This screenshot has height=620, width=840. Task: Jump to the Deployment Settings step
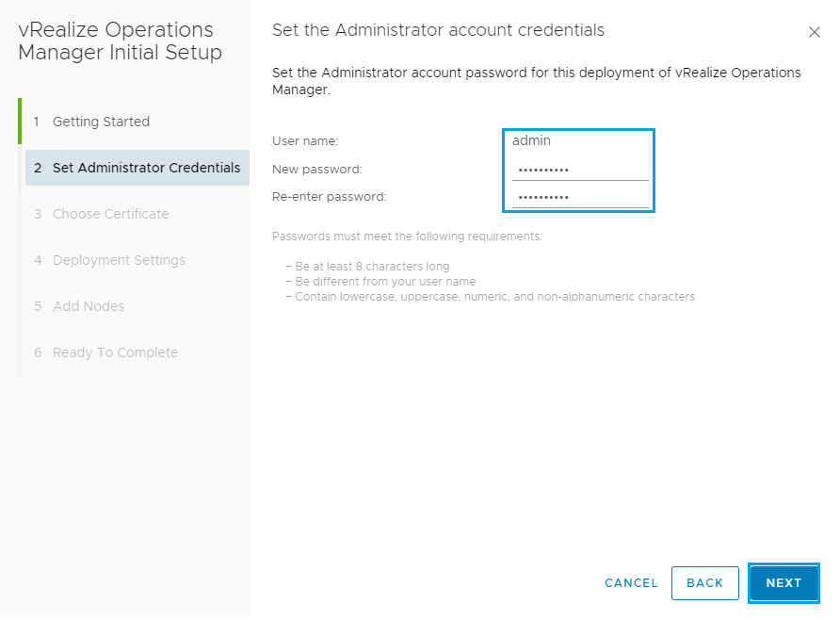[119, 260]
